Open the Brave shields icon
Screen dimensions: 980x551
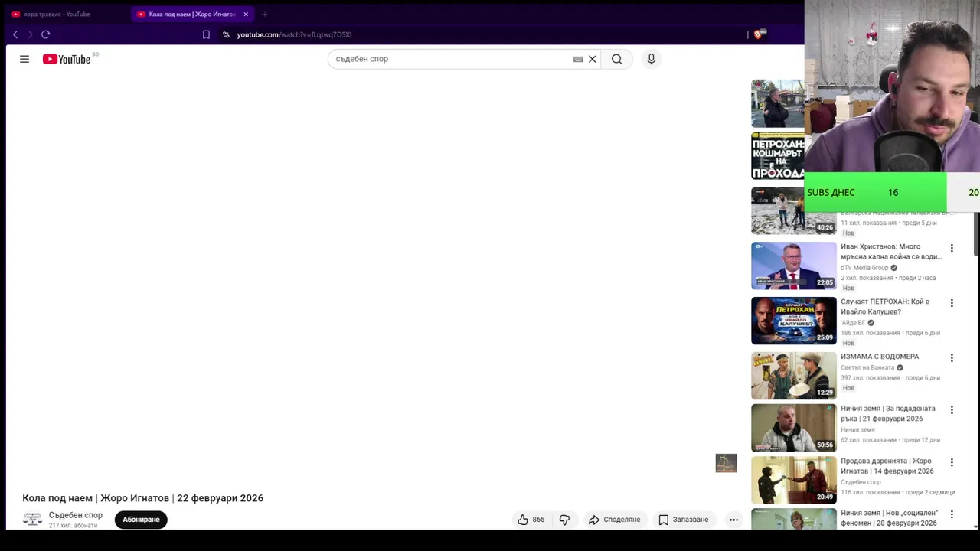click(758, 34)
